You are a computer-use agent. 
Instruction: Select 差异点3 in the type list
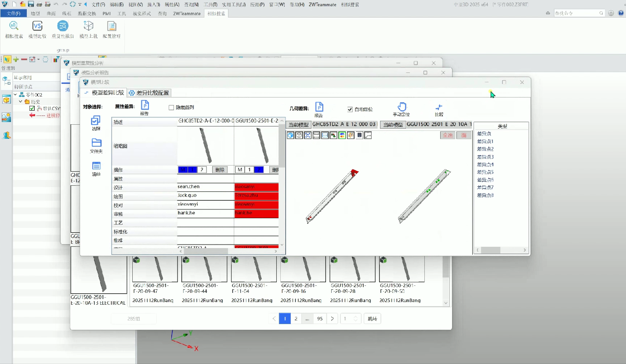(x=485, y=157)
